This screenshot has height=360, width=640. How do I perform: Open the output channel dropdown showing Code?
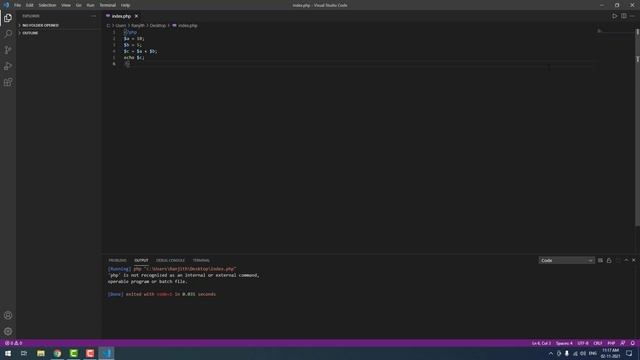tap(566, 260)
